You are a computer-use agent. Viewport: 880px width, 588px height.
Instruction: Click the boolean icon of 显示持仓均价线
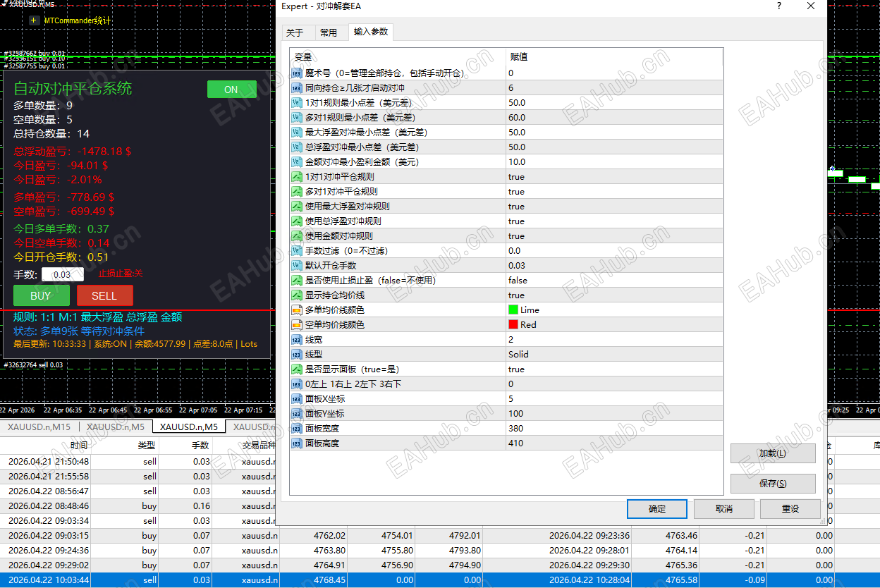click(x=297, y=295)
